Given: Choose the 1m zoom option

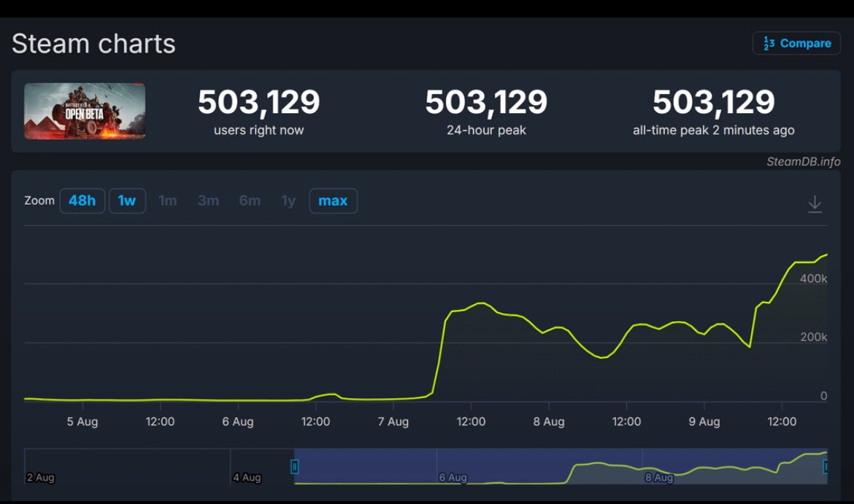Looking at the screenshot, I should pyautogui.click(x=168, y=201).
